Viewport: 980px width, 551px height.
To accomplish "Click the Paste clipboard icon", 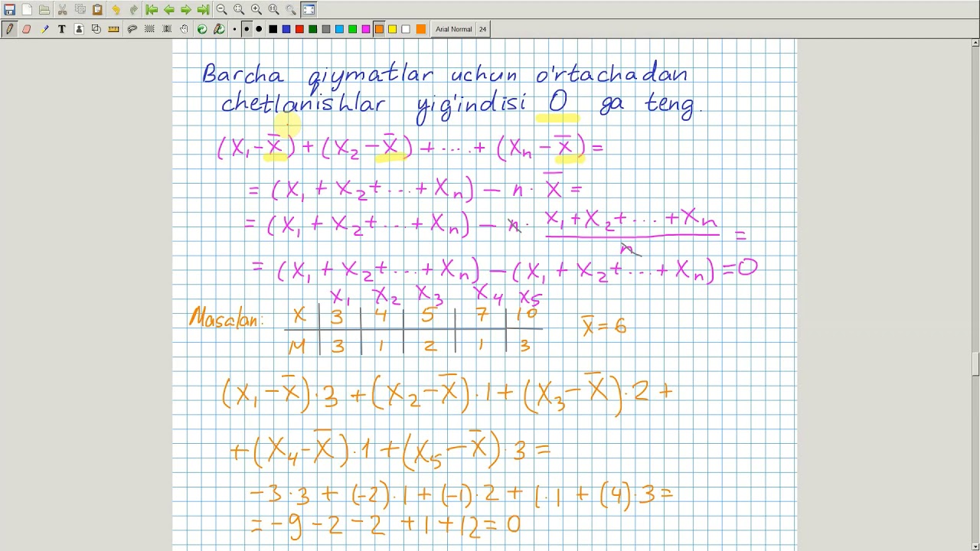I will tap(98, 10).
